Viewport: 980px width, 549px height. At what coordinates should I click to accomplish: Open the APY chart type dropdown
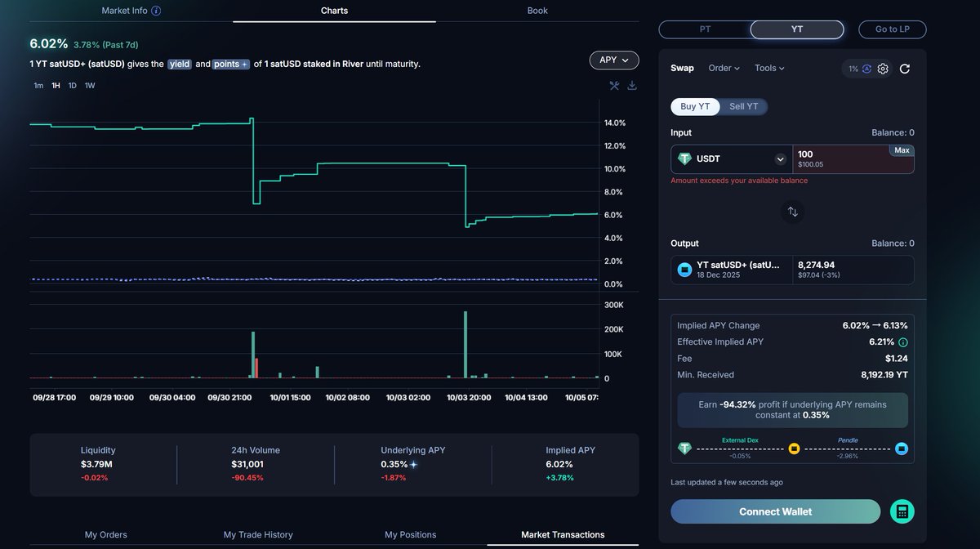tap(613, 60)
